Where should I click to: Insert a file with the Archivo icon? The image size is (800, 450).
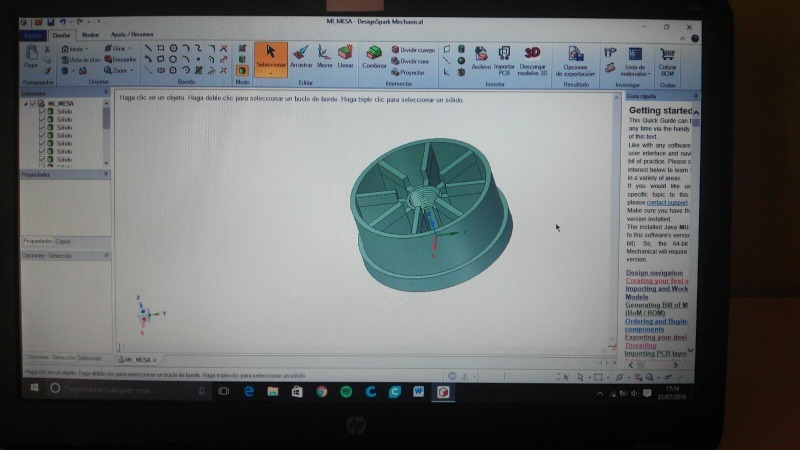pyautogui.click(x=481, y=57)
